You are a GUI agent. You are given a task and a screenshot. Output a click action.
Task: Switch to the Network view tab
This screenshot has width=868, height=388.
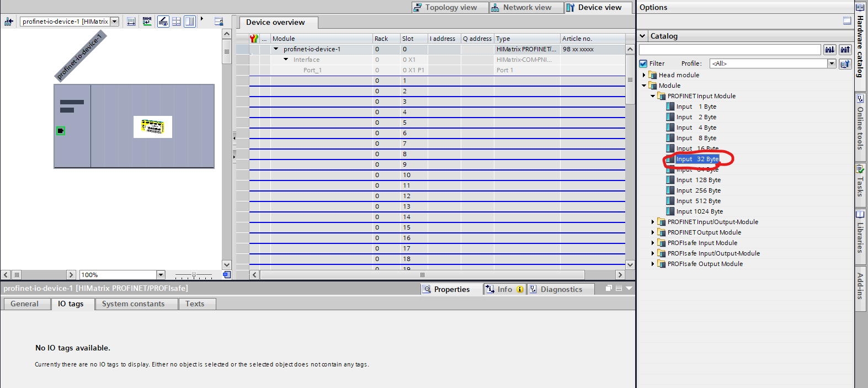521,8
